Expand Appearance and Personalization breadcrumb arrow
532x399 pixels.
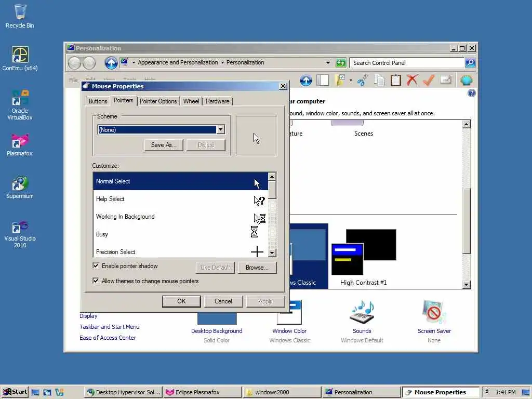(x=134, y=63)
